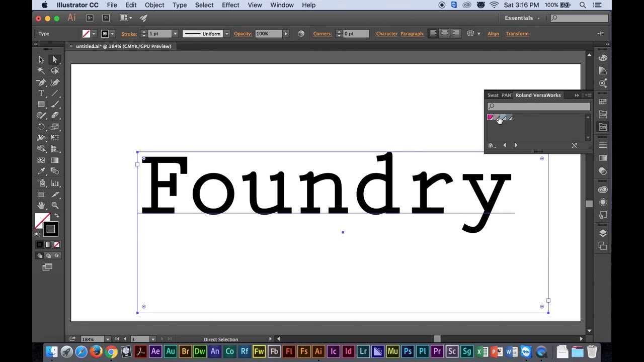644x362 pixels.
Task: Select the Artboard tool
Action: 41,194
